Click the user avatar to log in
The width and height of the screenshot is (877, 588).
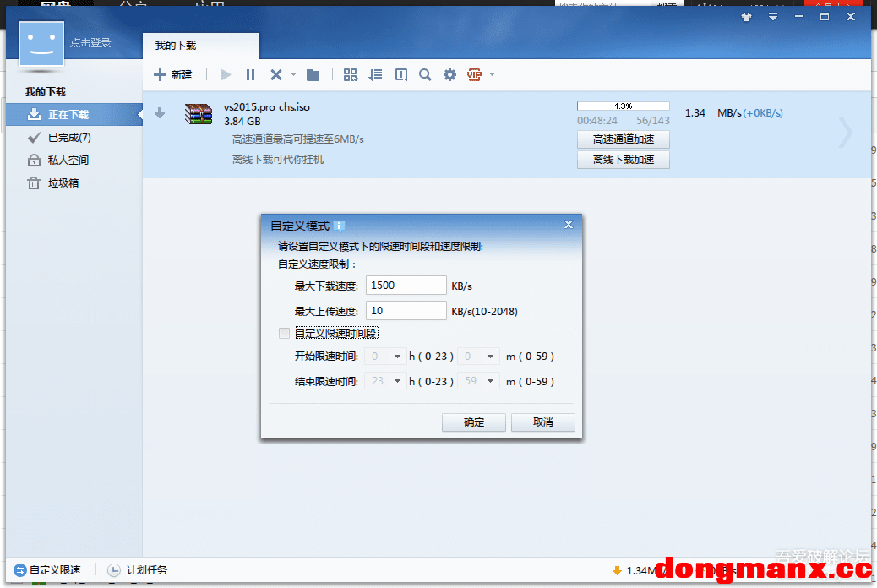pyautogui.click(x=41, y=42)
